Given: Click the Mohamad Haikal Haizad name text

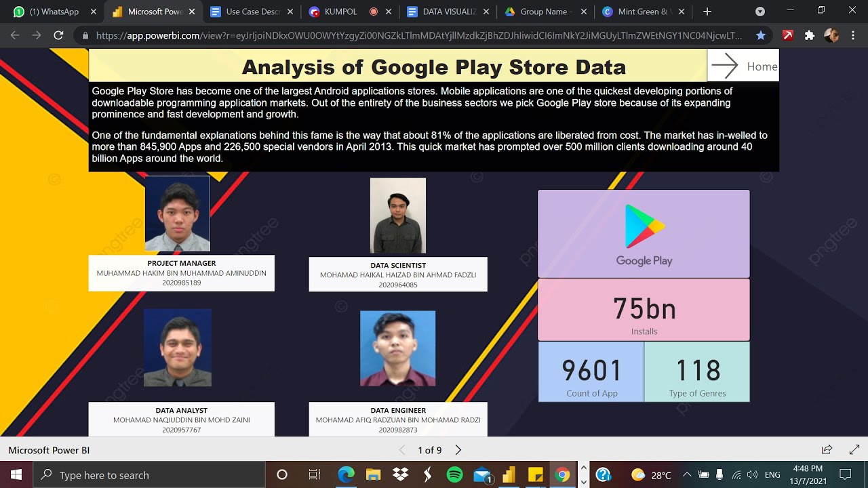Looking at the screenshot, I should pyautogui.click(x=398, y=275).
